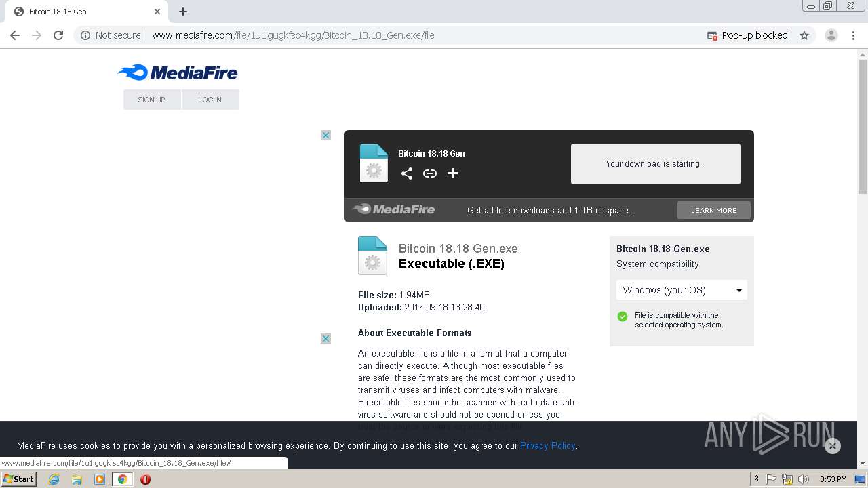Close the Bitcoin 18.18 Gen tab
The width and height of the screenshot is (868, 488).
coord(157,12)
